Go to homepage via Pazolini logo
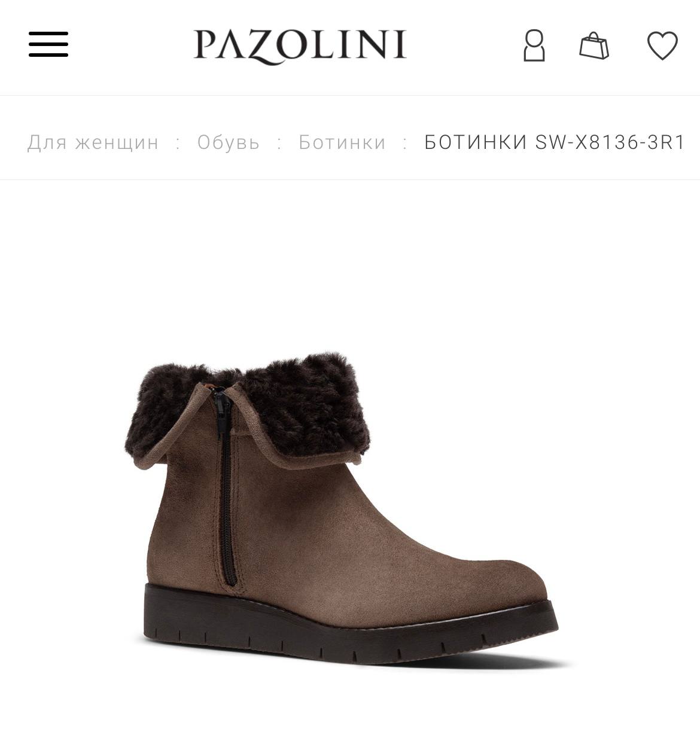Image resolution: width=700 pixels, height=753 pixels. [300, 46]
